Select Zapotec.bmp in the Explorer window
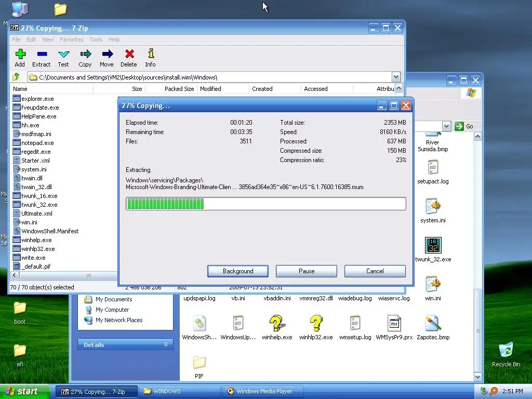This screenshot has height=399, width=532. [433, 327]
